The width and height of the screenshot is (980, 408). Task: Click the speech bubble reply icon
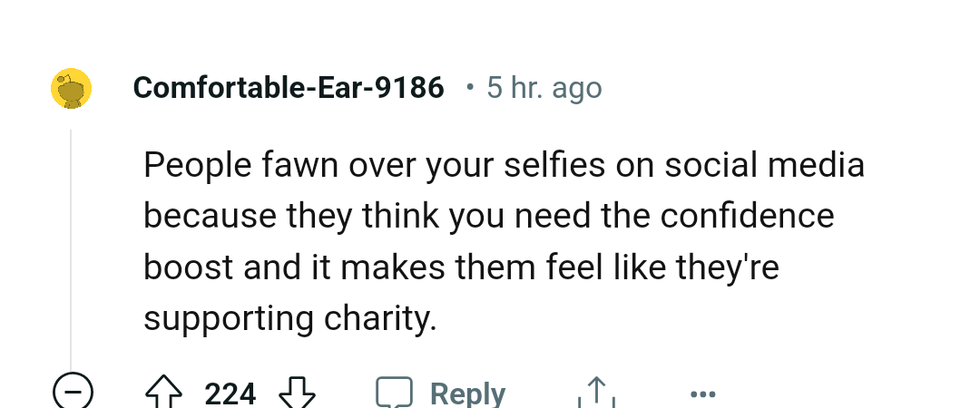395,393
